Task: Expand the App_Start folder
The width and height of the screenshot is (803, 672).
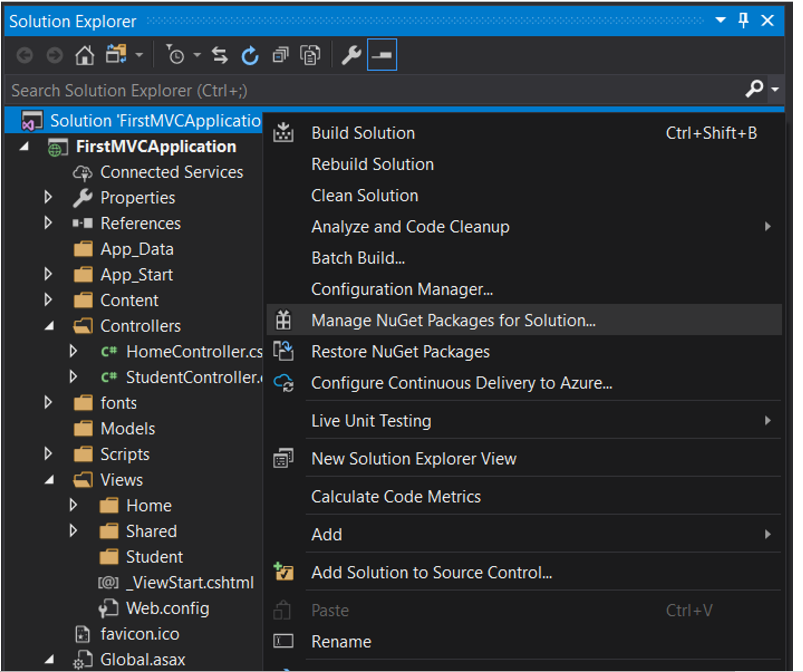Action: click(x=48, y=274)
